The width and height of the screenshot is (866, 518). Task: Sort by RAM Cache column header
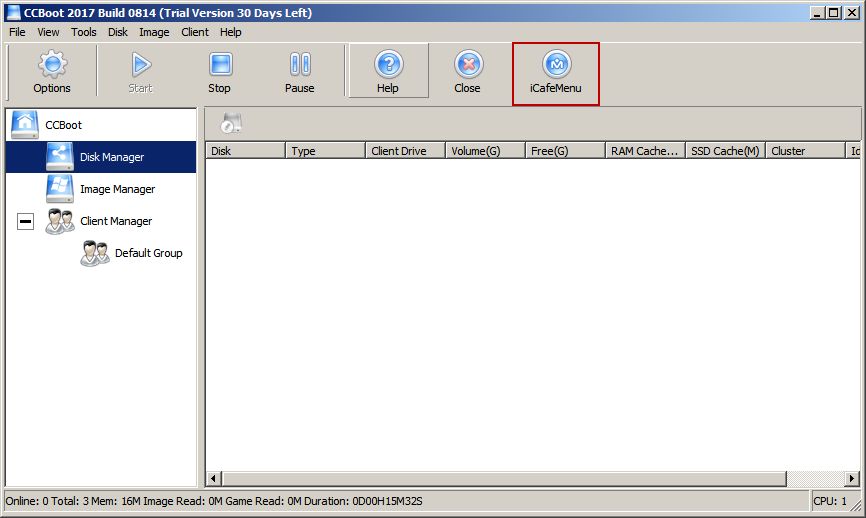point(645,151)
